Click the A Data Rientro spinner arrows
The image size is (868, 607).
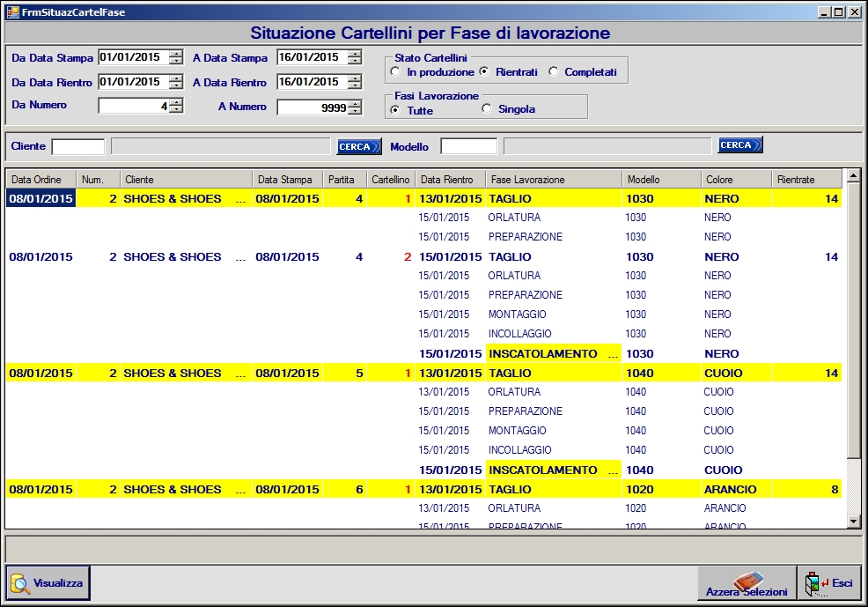point(355,82)
